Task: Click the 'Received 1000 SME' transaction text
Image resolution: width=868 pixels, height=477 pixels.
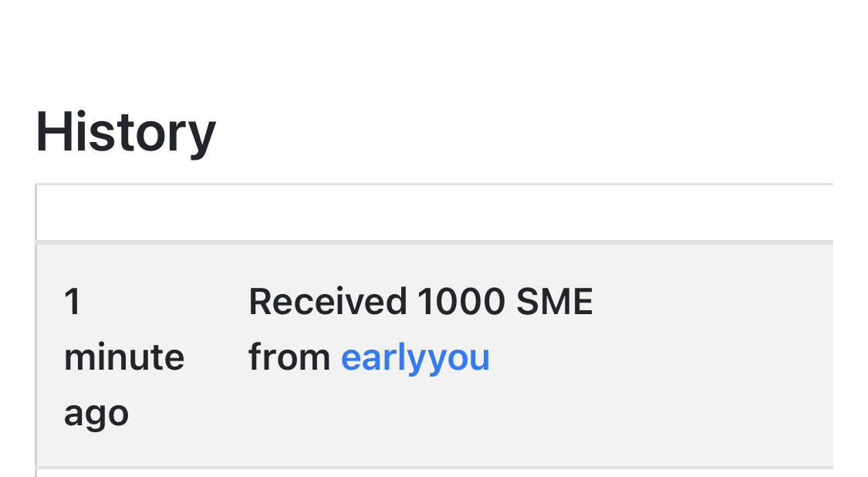Action: 420,302
